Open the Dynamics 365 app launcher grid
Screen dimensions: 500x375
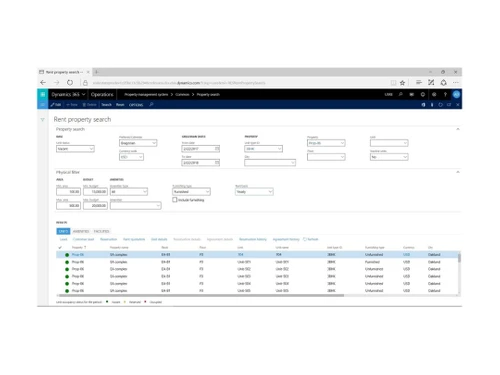pos(43,94)
